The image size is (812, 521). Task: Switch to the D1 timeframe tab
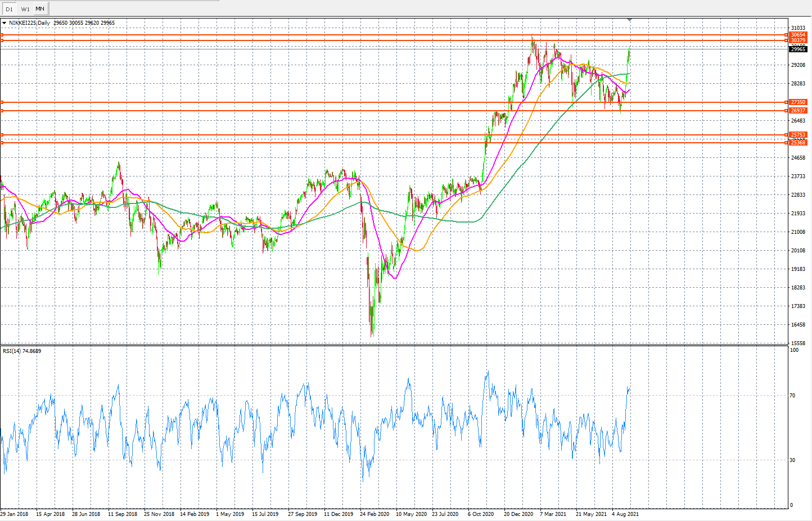click(x=9, y=9)
